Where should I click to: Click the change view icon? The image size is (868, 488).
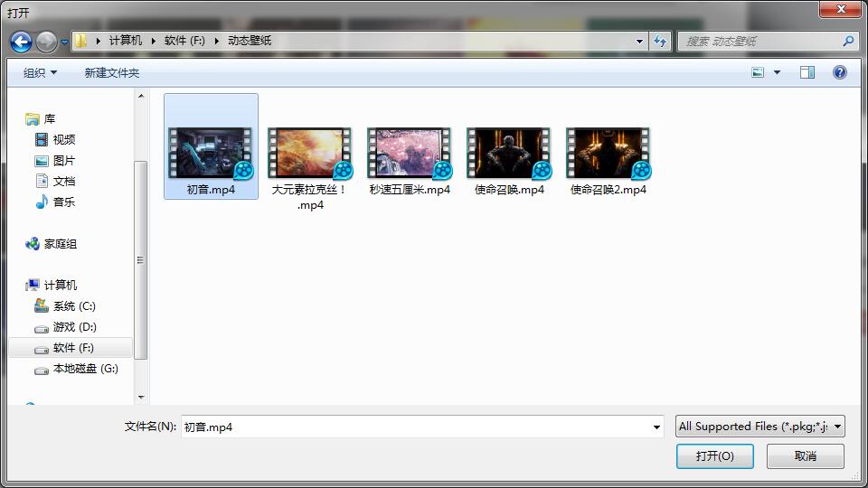pyautogui.click(x=758, y=72)
